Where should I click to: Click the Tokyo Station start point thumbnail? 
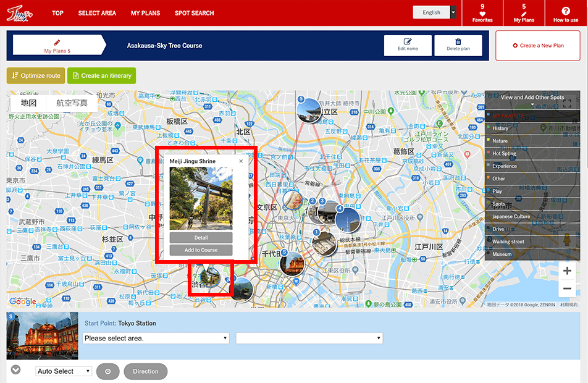43,335
